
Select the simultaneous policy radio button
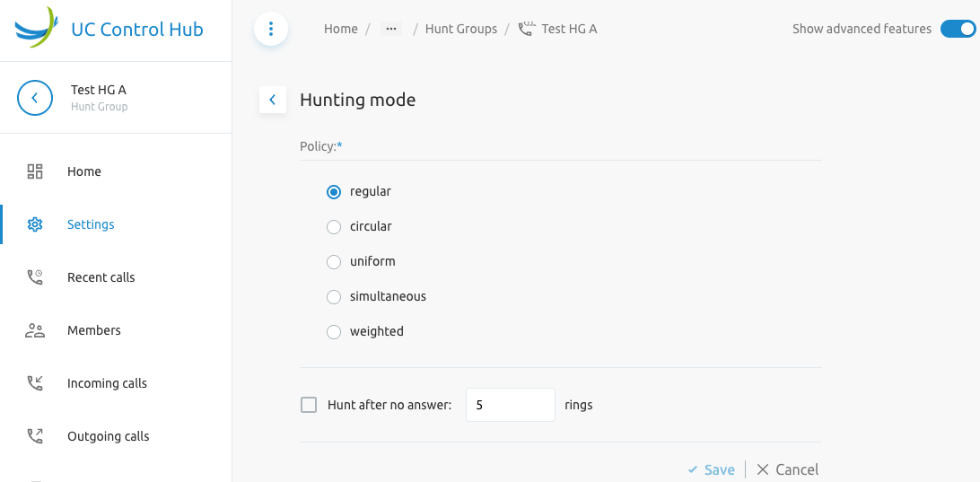334,297
